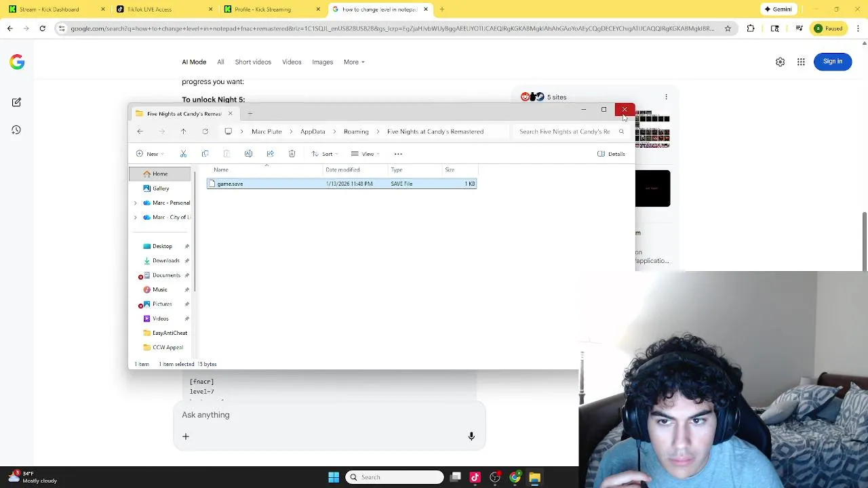Expand the Marc - Personal tree node
This screenshot has height=488, width=868.
135,203
